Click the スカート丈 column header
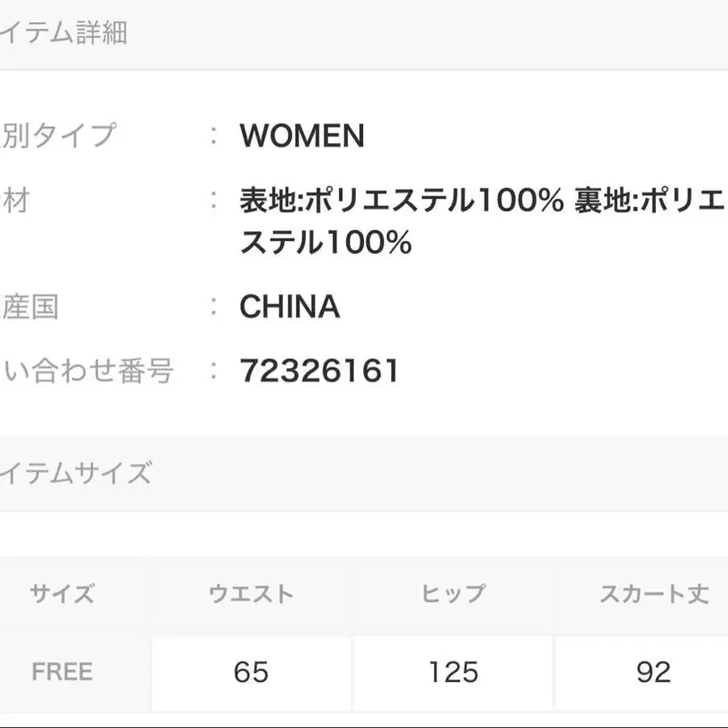Image resolution: width=728 pixels, height=728 pixels. pyautogui.click(x=654, y=595)
